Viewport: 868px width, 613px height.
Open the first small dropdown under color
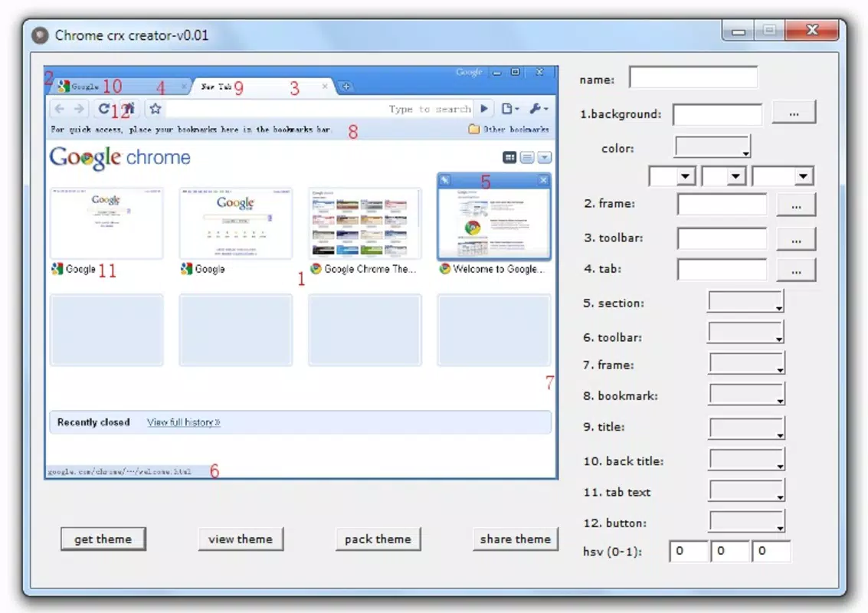coord(672,176)
